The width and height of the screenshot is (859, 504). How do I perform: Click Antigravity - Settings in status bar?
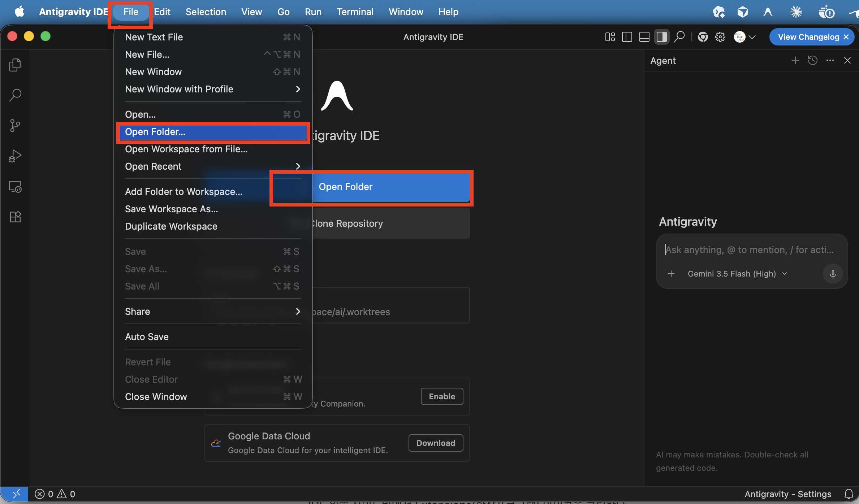tap(788, 494)
